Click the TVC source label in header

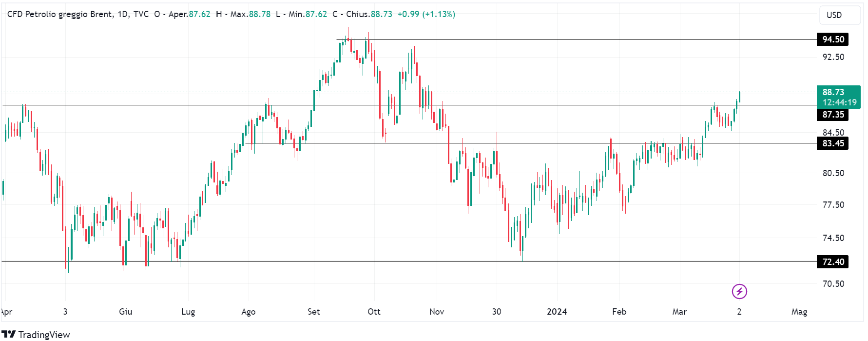click(141, 14)
